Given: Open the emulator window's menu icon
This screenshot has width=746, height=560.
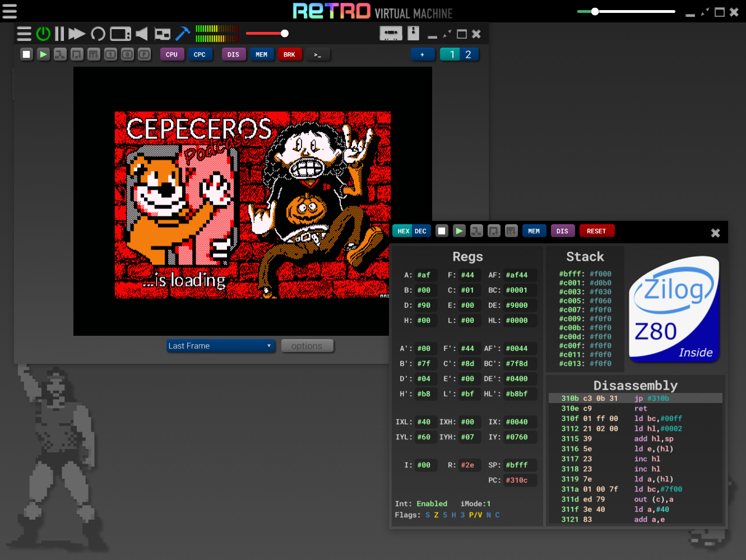Looking at the screenshot, I should pos(24,34).
